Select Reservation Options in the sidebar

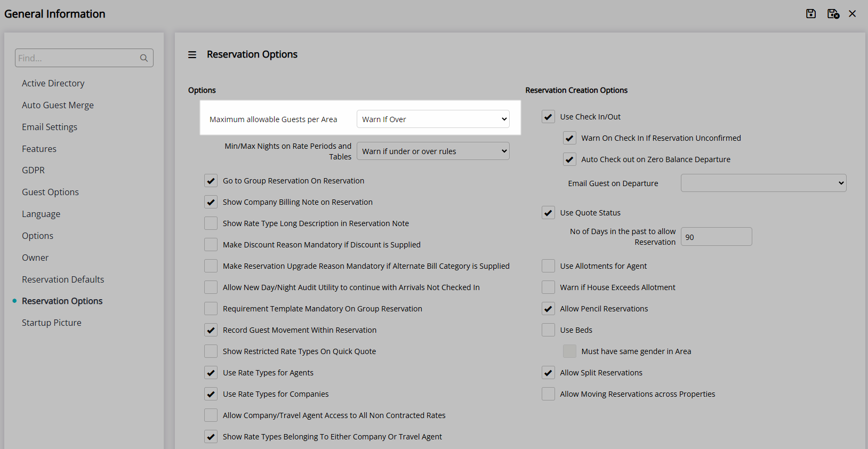(62, 301)
